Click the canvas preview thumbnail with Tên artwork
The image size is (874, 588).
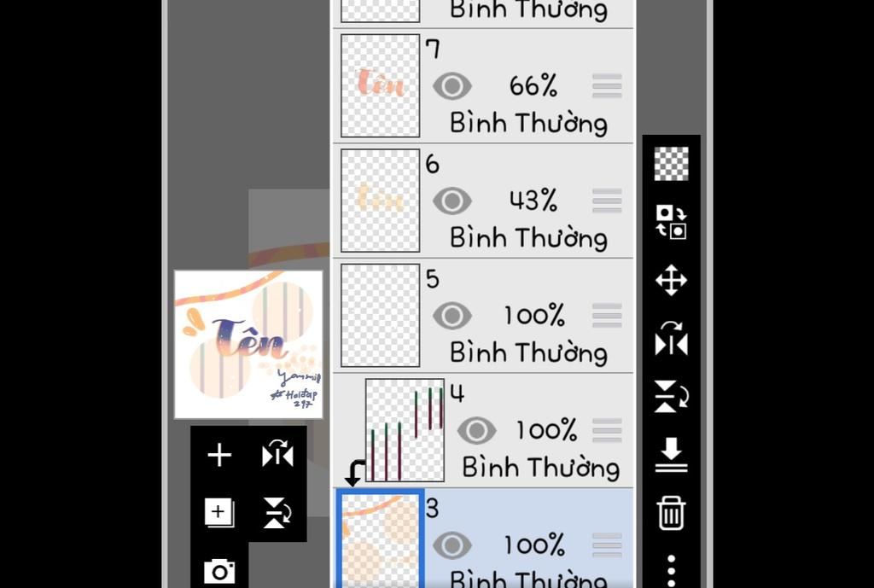(248, 345)
